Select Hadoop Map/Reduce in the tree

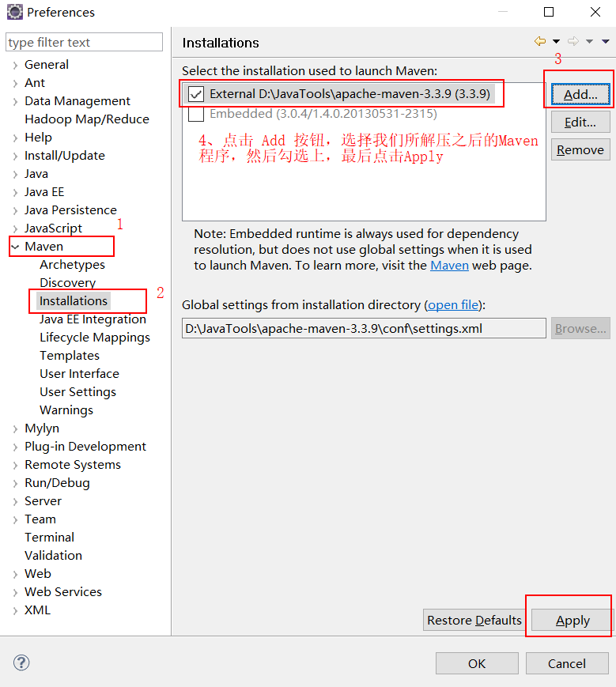tap(87, 119)
